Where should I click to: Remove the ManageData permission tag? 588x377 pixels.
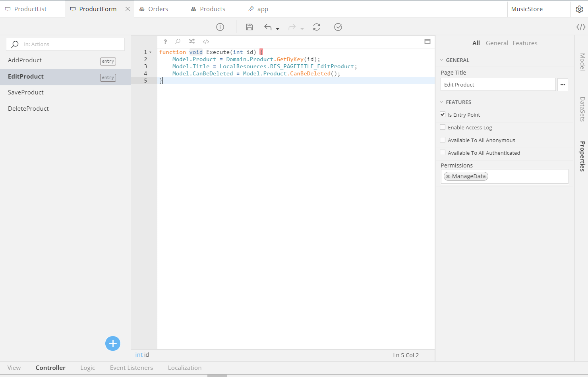[448, 177]
